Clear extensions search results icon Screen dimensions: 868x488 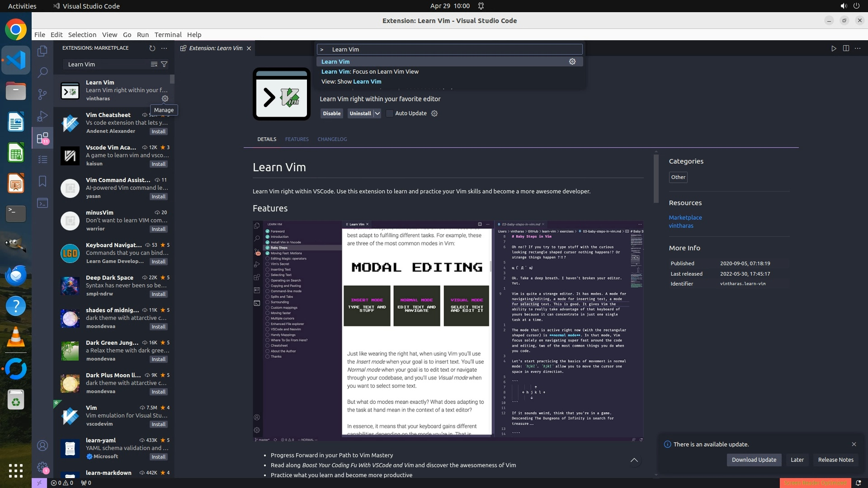click(154, 64)
